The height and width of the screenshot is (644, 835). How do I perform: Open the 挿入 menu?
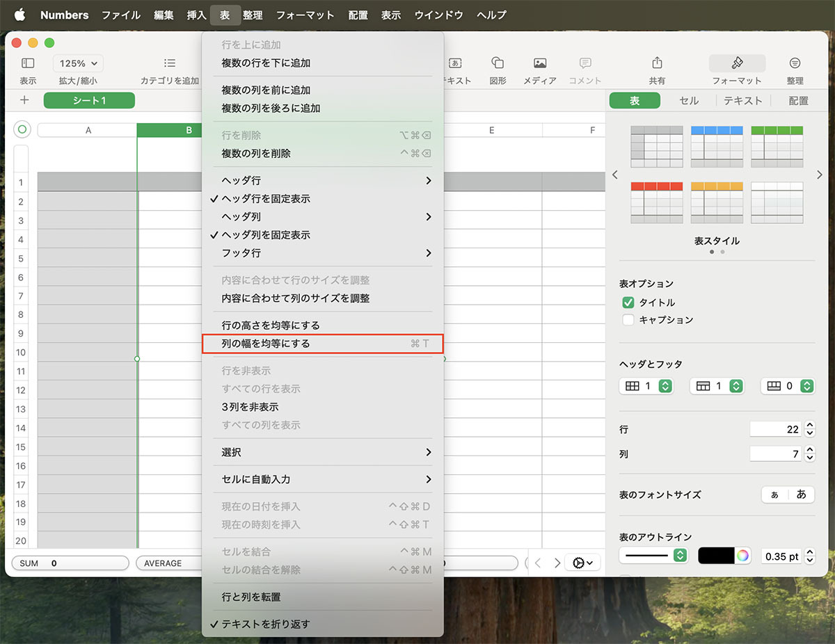(197, 15)
